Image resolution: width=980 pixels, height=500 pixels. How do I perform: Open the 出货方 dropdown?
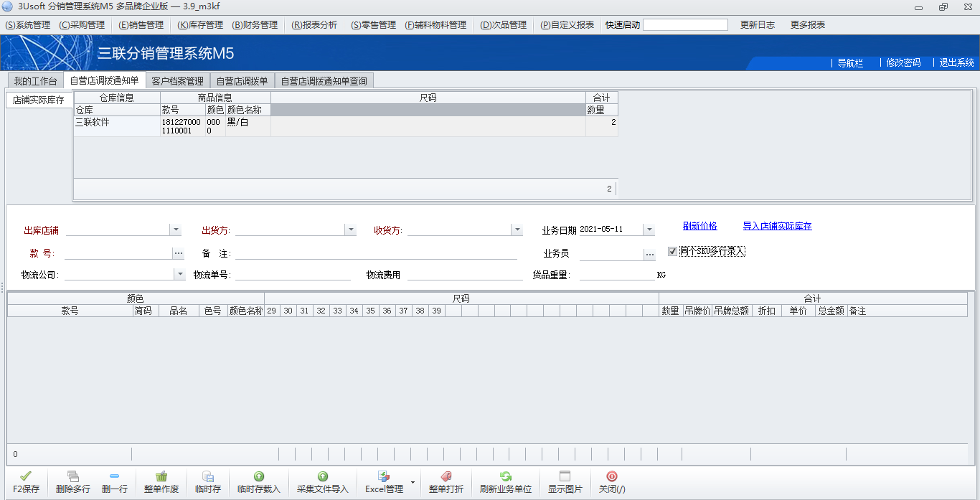350,230
